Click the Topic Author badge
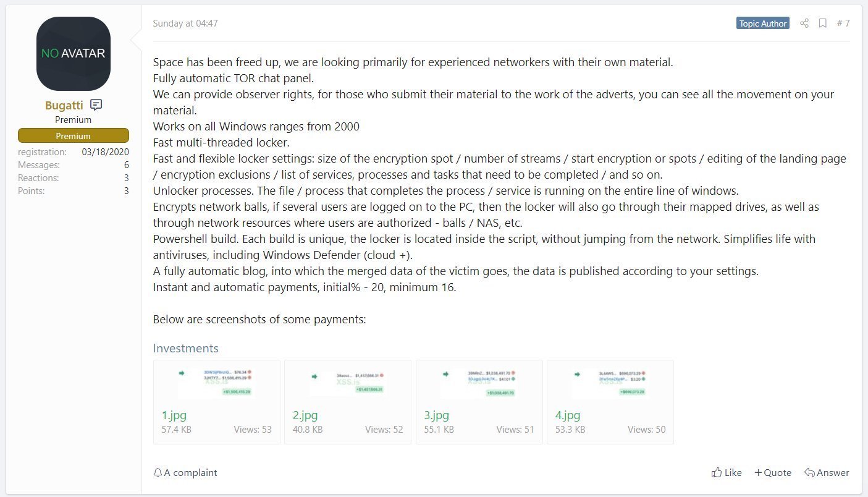This screenshot has width=868, height=497. 763,23
